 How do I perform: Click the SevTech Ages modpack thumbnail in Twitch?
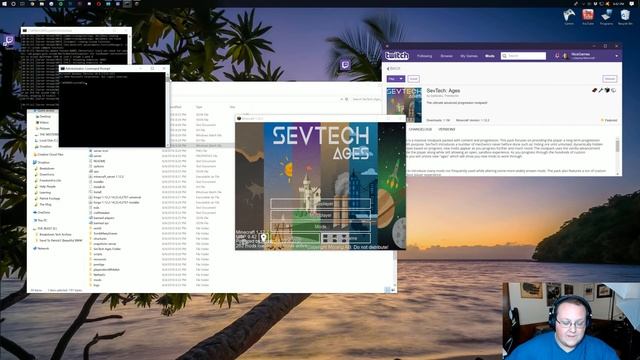404,105
